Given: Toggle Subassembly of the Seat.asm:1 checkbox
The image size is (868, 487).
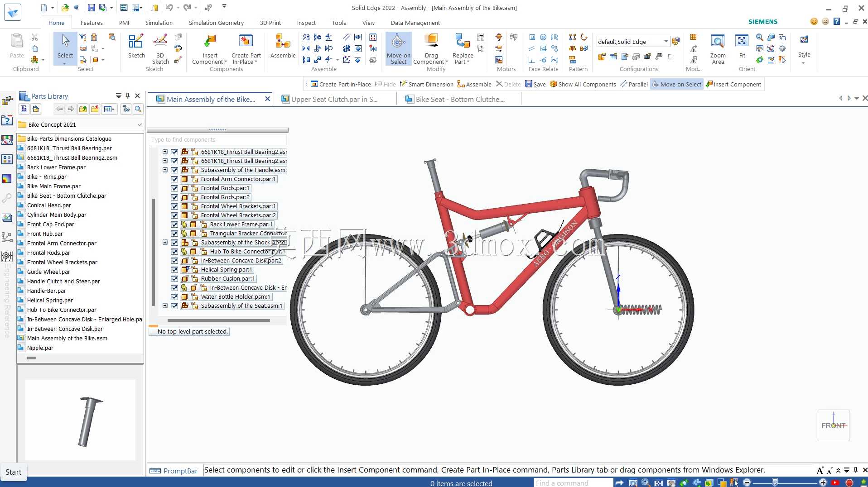Looking at the screenshot, I should pos(174,306).
